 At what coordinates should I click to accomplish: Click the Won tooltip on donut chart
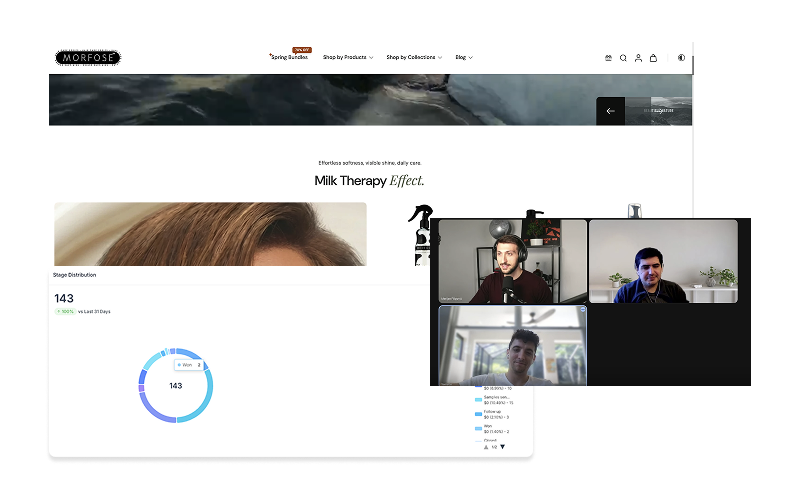(189, 365)
